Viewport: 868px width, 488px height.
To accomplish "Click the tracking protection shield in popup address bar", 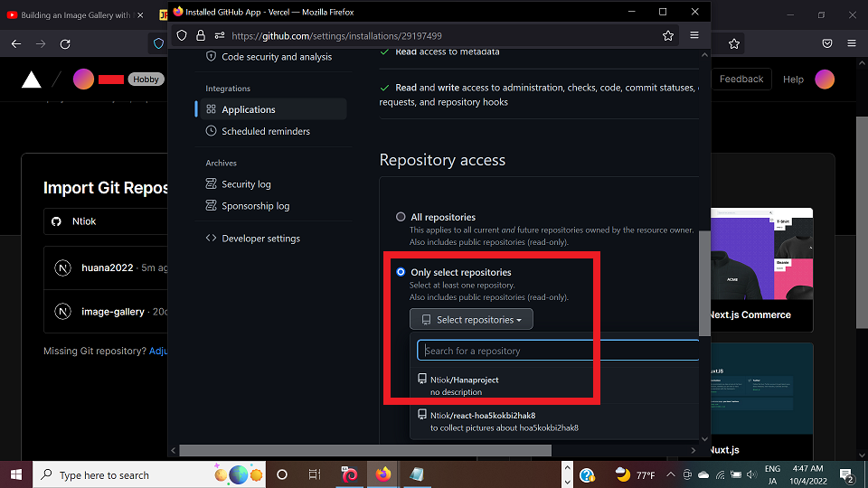I will (x=182, y=35).
